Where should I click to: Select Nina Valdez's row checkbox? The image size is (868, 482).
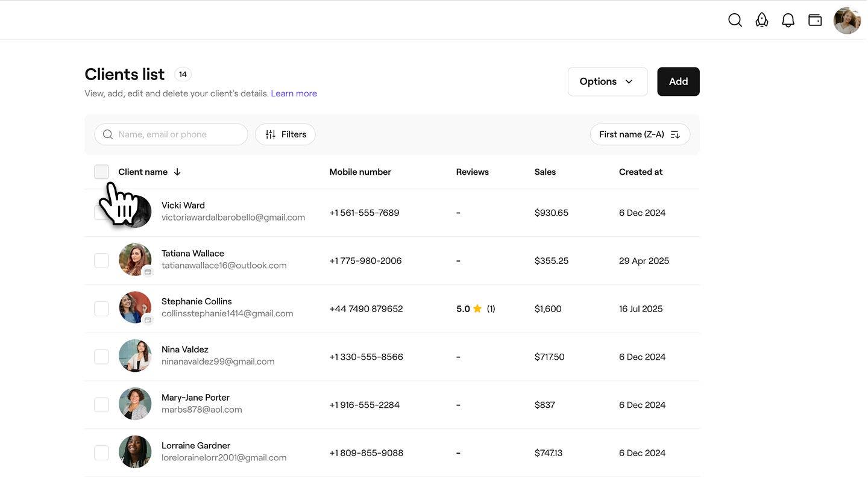(x=101, y=357)
